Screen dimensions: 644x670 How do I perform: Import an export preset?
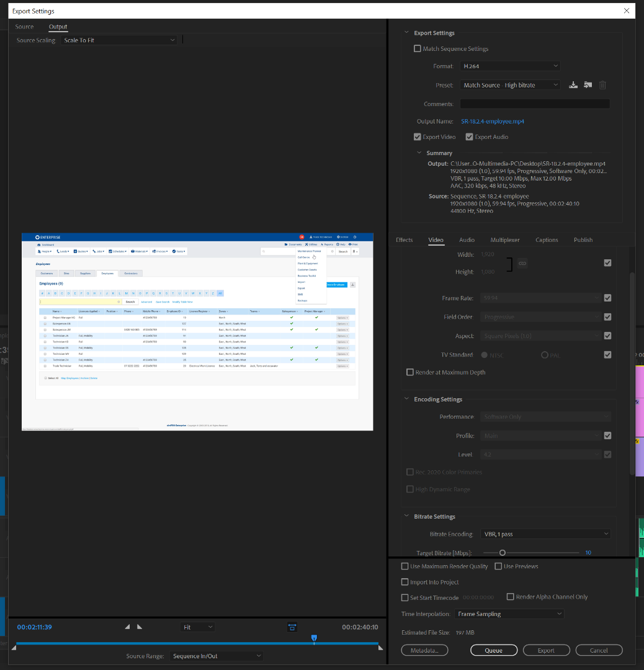tap(588, 84)
